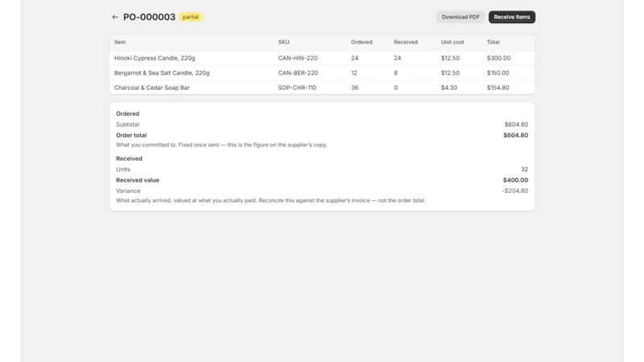
Task: Click the $150.00 line total
Action: [x=497, y=72]
